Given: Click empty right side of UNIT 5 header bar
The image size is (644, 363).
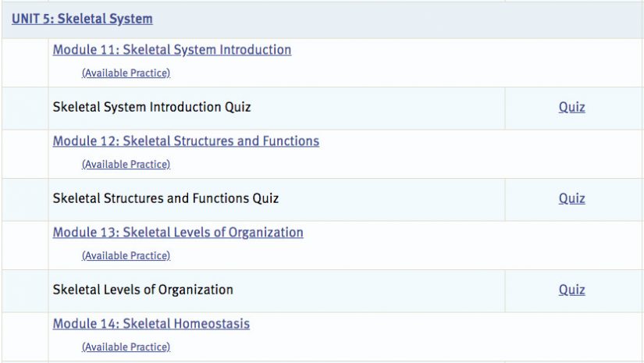Looking at the screenshot, I should coord(429,19).
